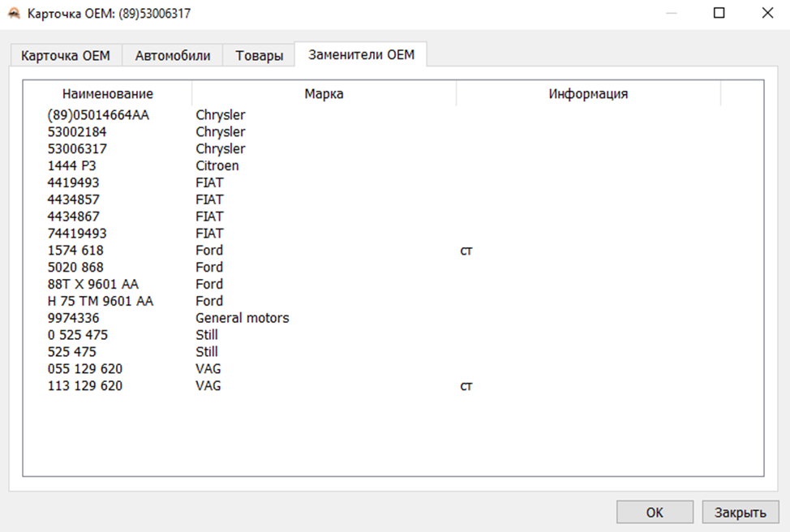Select row 74419493 FIAT
Screen dimensions: 790x532
pos(77,234)
